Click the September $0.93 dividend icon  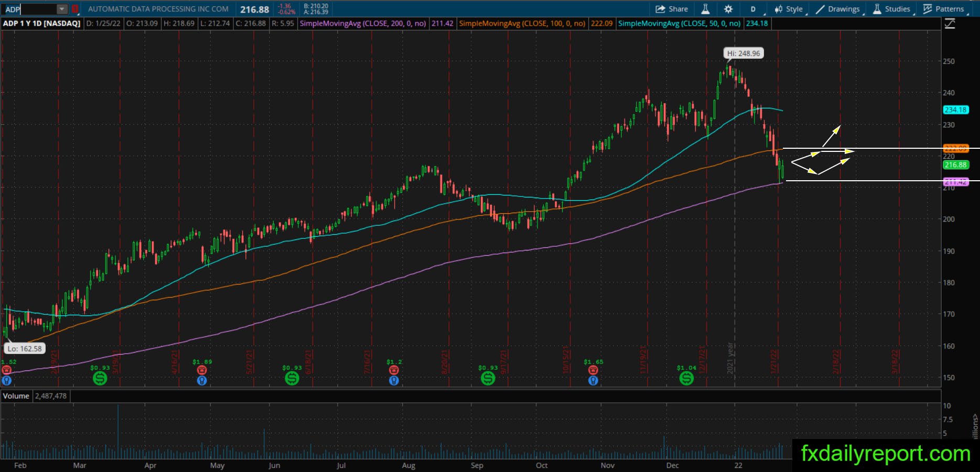[488, 378]
